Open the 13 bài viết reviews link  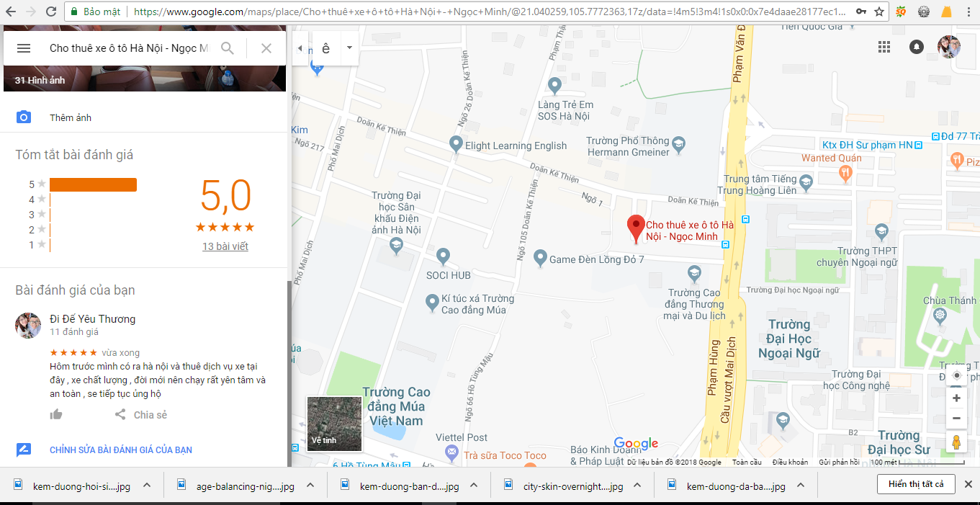tap(225, 246)
